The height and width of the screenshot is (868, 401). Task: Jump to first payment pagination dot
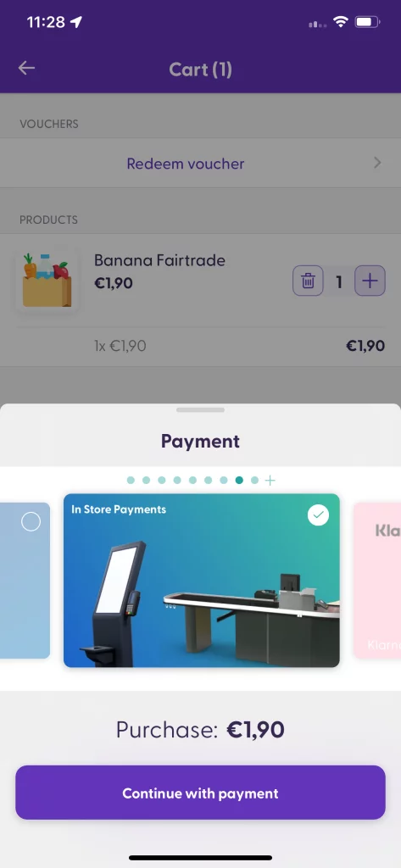click(x=131, y=480)
